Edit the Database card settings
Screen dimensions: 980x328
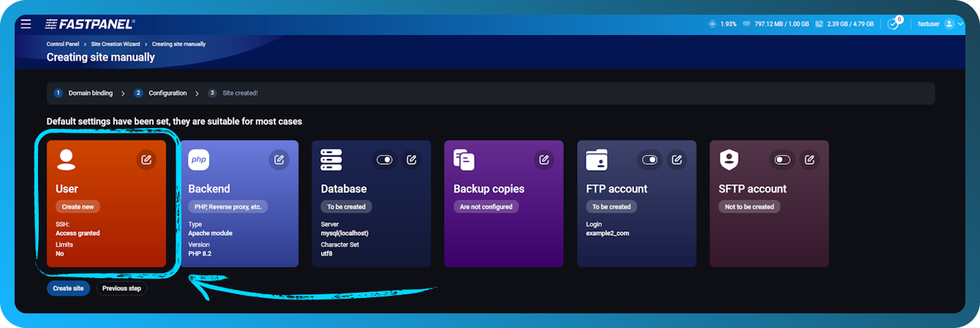[412, 160]
